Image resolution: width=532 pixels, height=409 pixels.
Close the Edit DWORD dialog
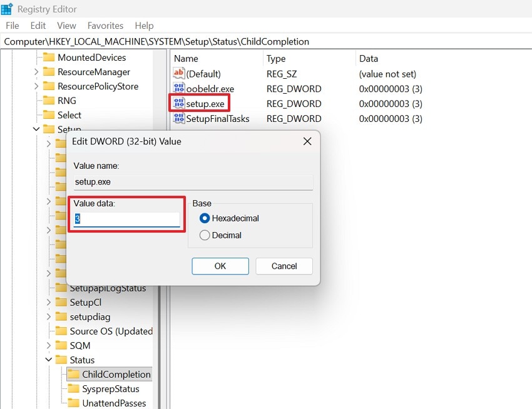pyautogui.click(x=307, y=141)
